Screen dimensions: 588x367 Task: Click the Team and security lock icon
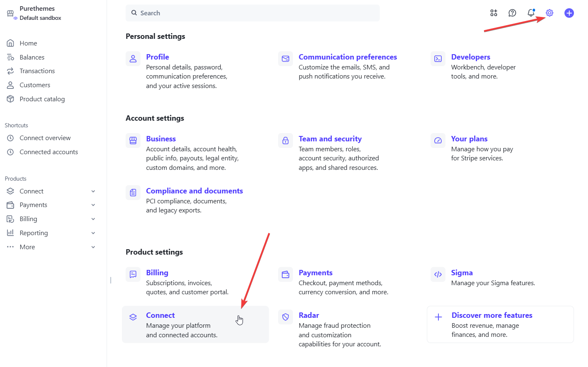(x=286, y=141)
